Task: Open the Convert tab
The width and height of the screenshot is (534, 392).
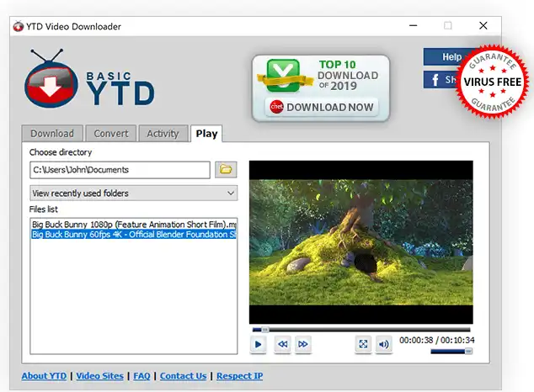Action: [x=111, y=134]
